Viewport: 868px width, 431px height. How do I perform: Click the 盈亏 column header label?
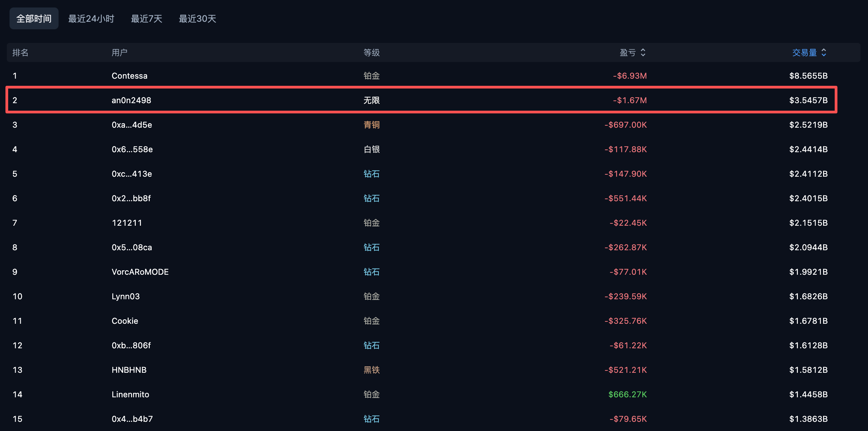pos(628,52)
